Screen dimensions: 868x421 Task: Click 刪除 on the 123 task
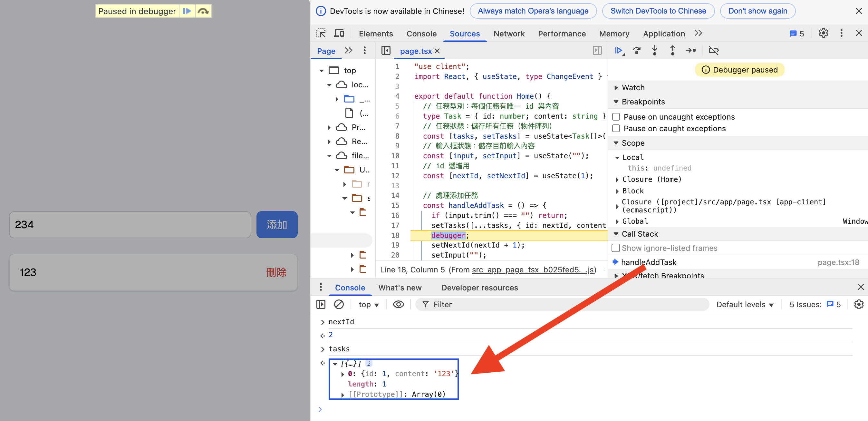[x=276, y=272]
